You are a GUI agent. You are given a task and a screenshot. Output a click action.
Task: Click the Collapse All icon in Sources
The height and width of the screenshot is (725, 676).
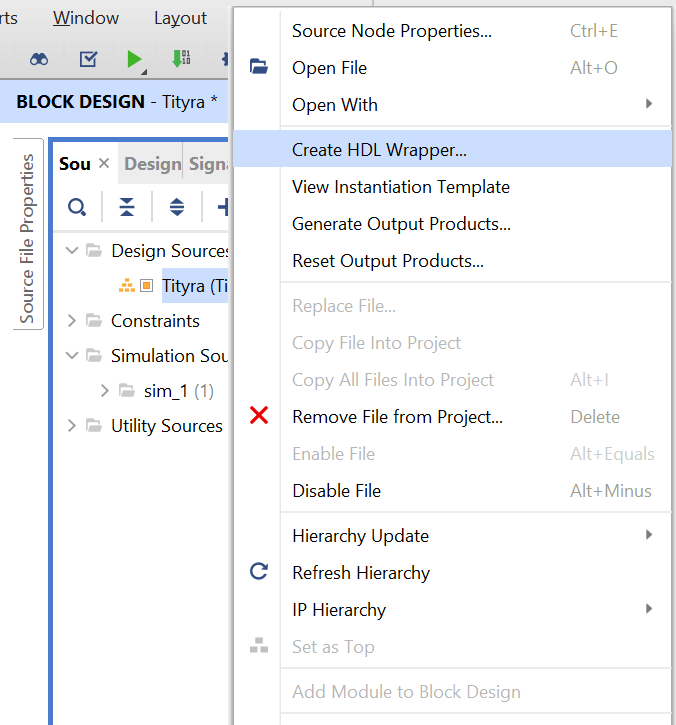(127, 207)
